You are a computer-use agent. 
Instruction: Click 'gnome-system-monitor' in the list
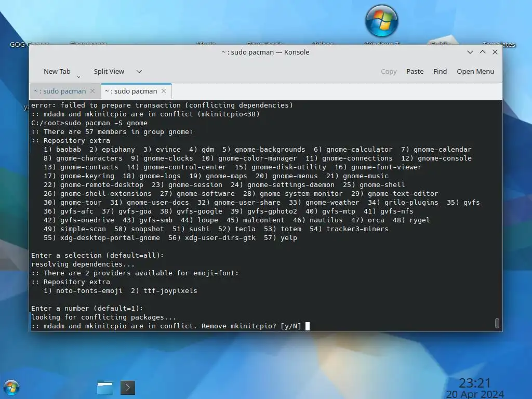point(301,193)
